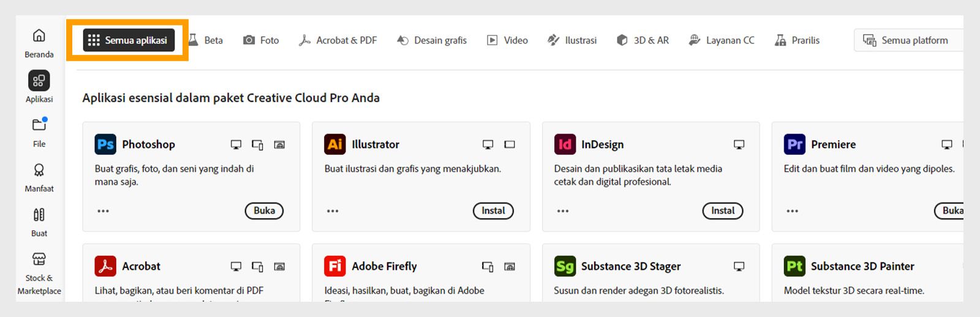Click the Photoshop app title
Screen dimensions: 980x317
pos(148,144)
